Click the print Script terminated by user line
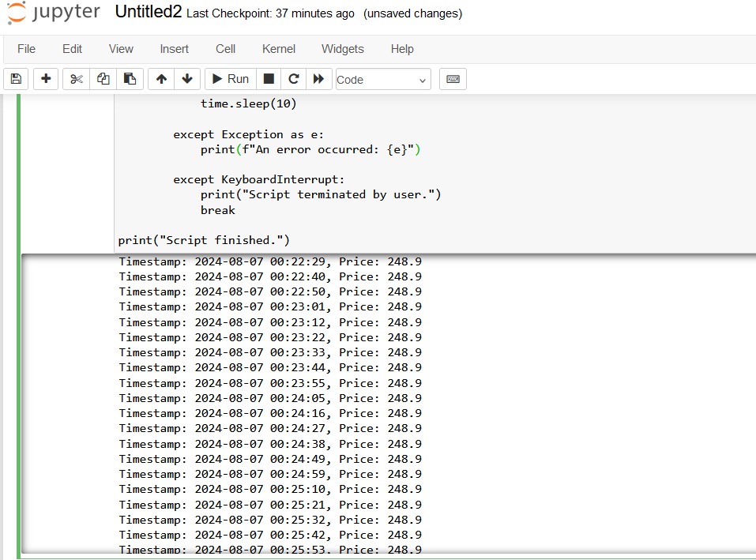Viewport: 756px width, 560px height. [321, 195]
